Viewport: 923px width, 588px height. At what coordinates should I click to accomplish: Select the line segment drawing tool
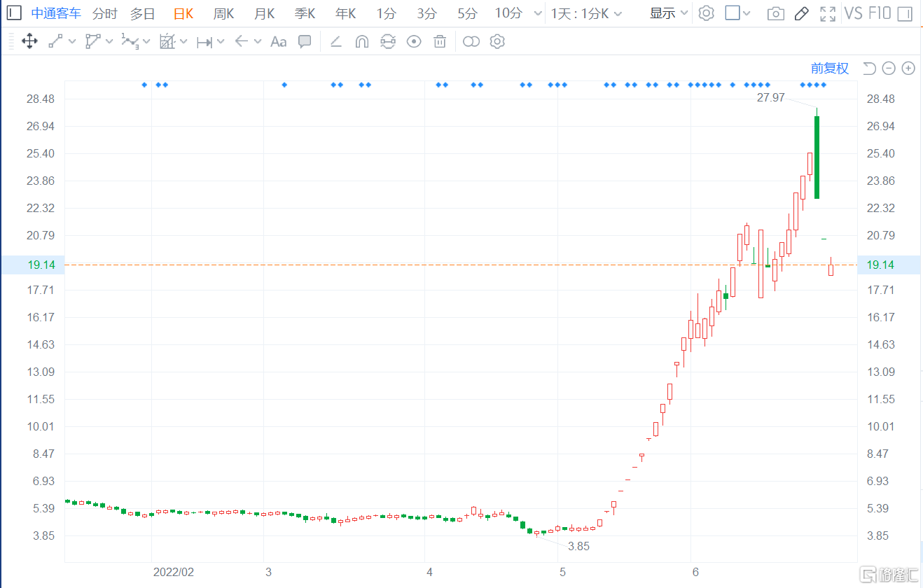point(55,41)
